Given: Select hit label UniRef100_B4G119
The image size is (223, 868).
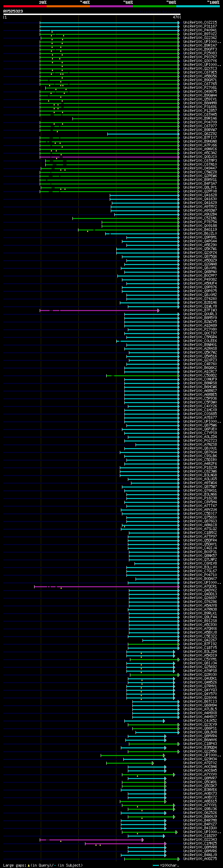Looking at the screenshot, I should (x=200, y=230).
